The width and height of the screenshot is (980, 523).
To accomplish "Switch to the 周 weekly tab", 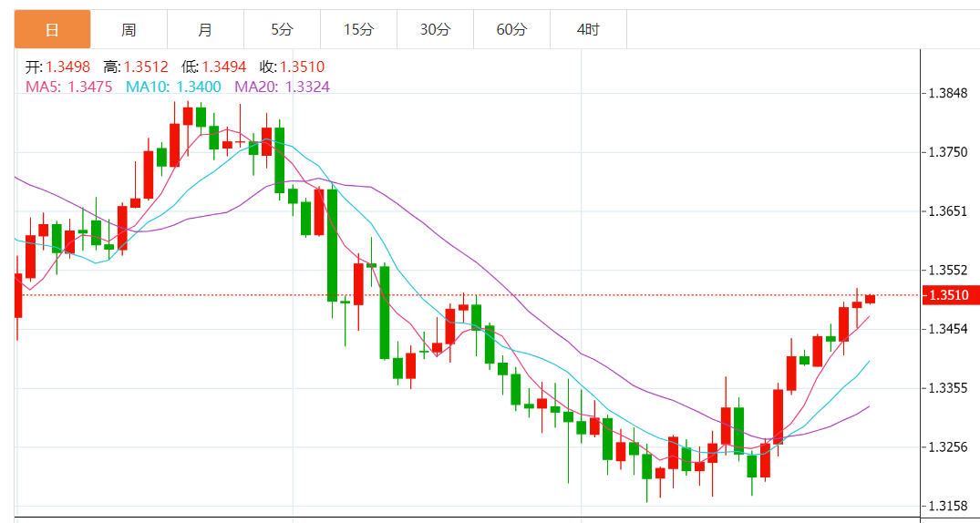I will [129, 30].
